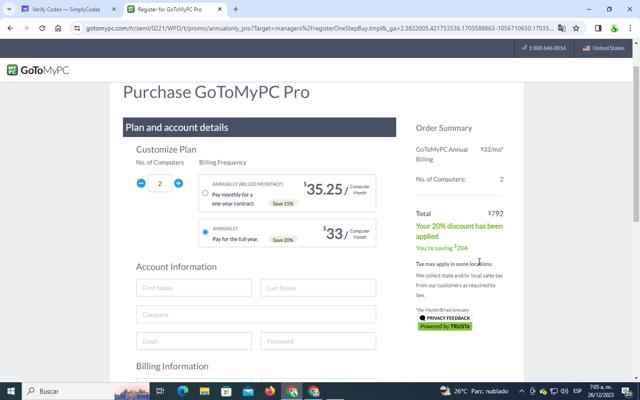Open the Windows Start menu
640x400 pixels.
pos(11,391)
